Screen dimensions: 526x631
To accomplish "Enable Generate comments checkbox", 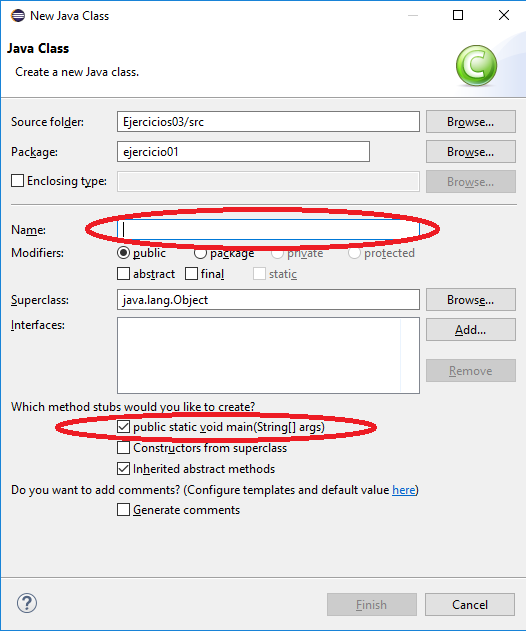I will click(x=124, y=509).
